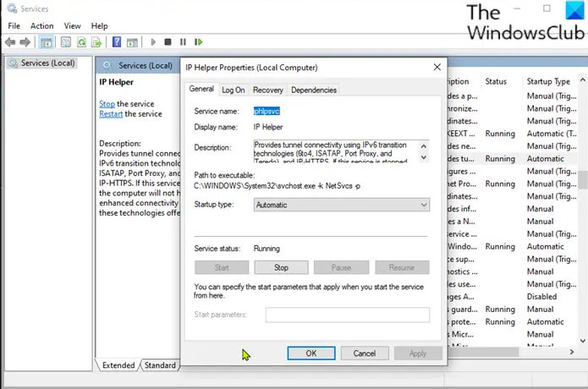
Task: Click the Refresh toolbar icon
Action: tap(81, 42)
